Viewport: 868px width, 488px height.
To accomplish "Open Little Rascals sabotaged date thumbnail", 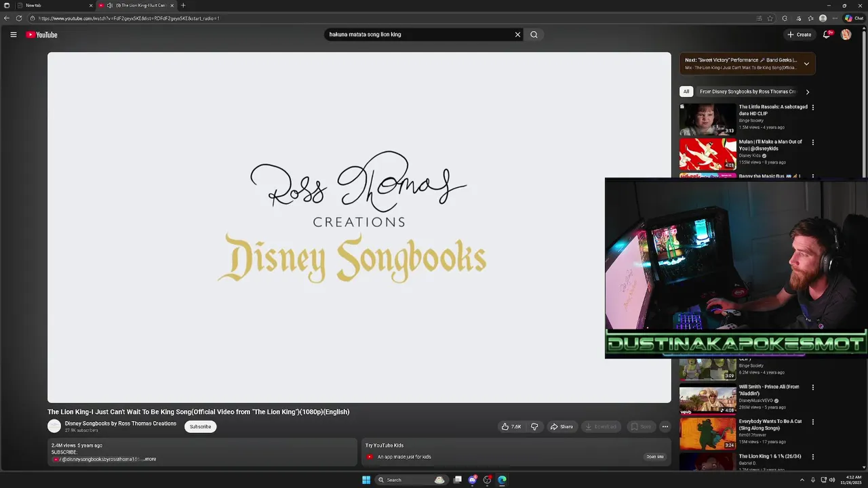I will point(707,119).
